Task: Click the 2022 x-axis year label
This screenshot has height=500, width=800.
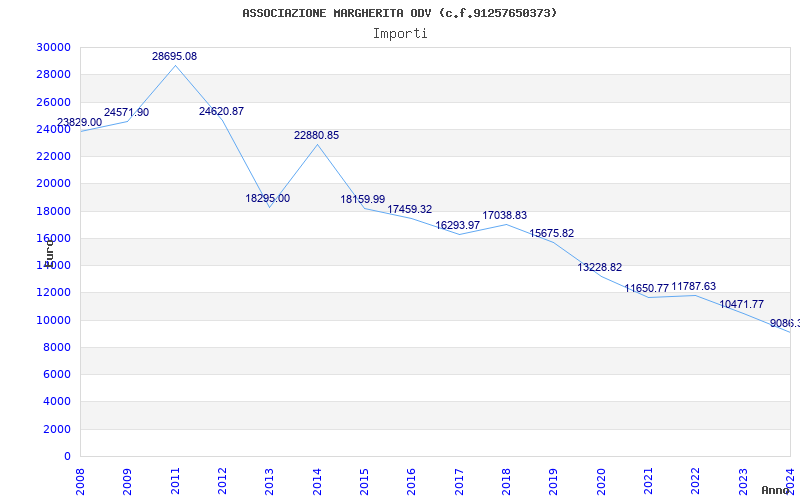Action: pos(696,481)
